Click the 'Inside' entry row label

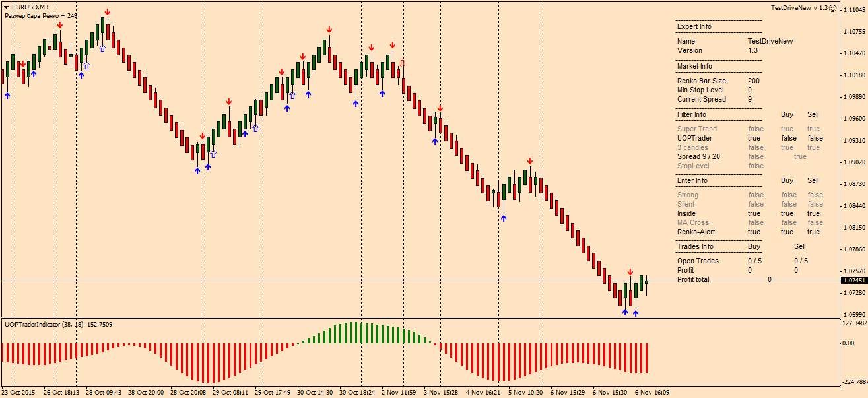point(686,213)
